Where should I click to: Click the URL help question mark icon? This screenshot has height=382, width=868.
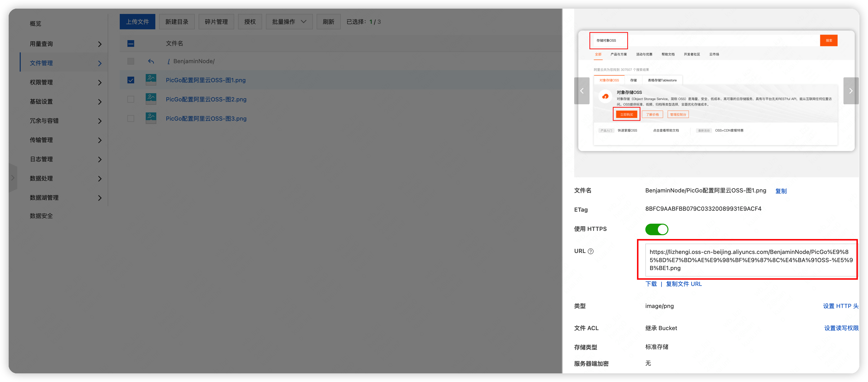click(591, 251)
